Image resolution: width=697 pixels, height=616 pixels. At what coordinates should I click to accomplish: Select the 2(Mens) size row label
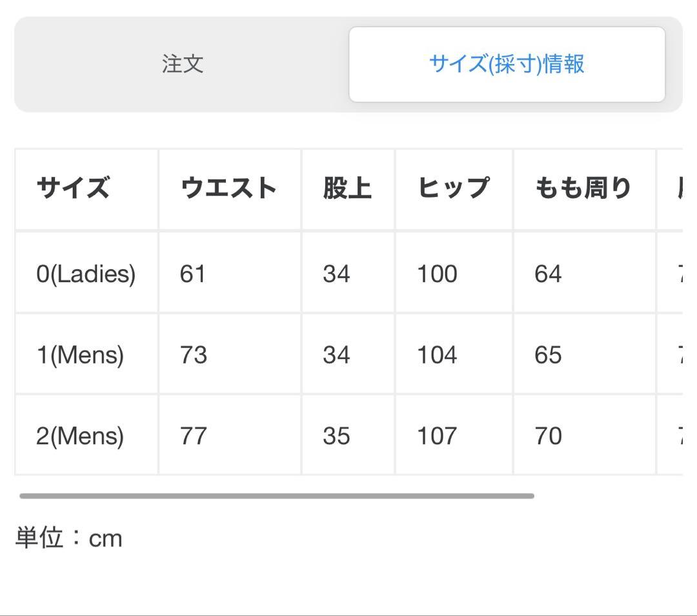[78, 436]
